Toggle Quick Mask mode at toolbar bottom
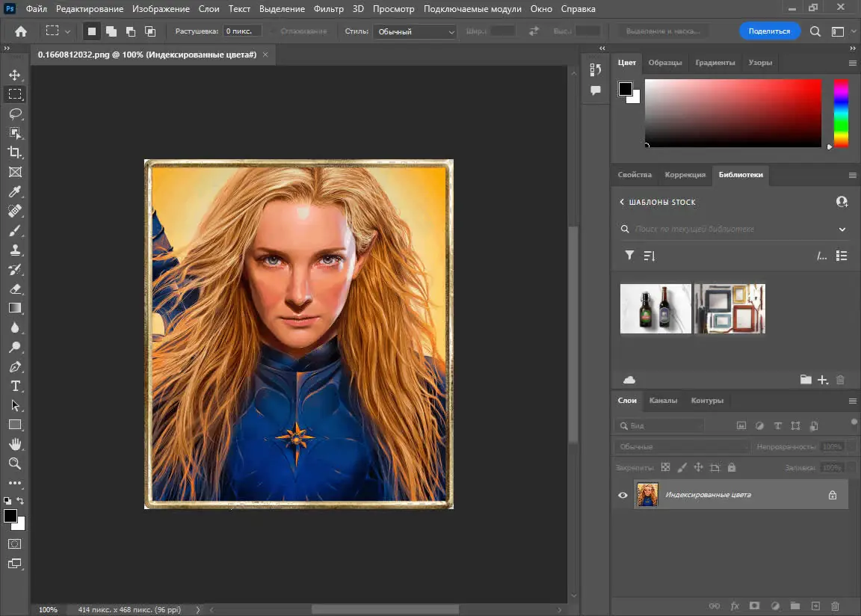861x616 pixels. coord(15,544)
